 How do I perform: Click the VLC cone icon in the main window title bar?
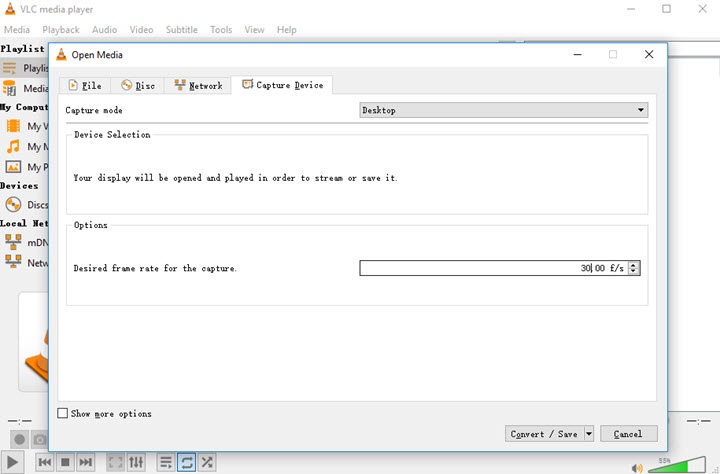[10, 9]
